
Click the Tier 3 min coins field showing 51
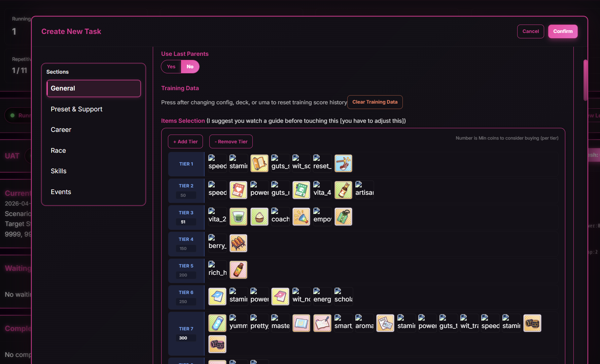(x=186, y=222)
